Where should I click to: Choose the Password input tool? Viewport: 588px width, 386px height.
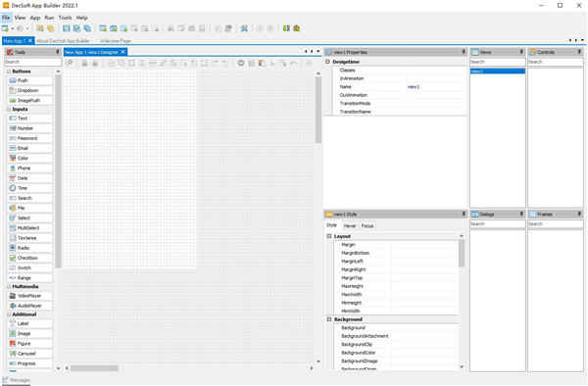tap(30, 138)
